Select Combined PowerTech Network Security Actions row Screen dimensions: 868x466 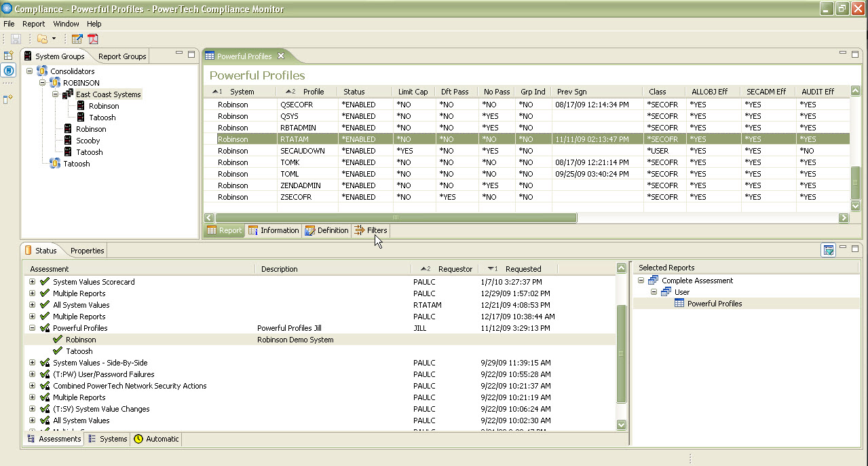click(319, 386)
